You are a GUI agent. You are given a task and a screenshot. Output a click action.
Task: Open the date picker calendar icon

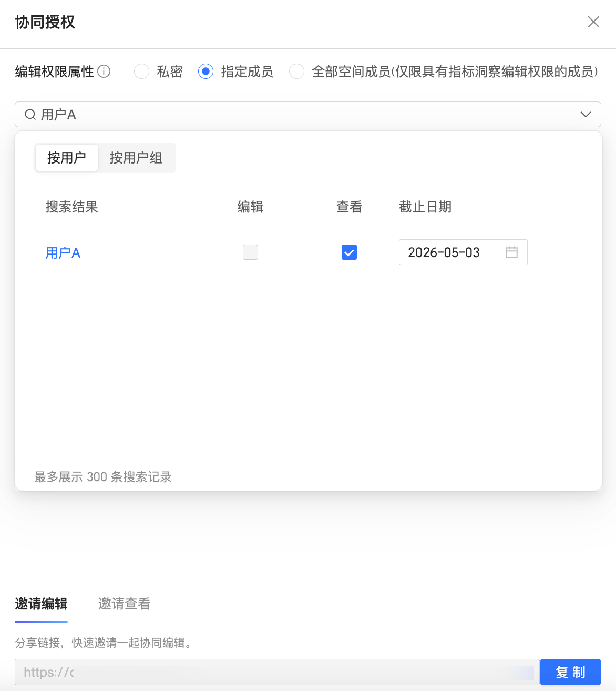pos(511,252)
